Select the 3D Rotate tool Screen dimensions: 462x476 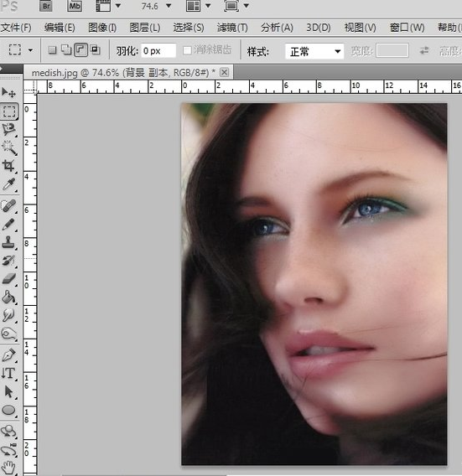click(9, 432)
